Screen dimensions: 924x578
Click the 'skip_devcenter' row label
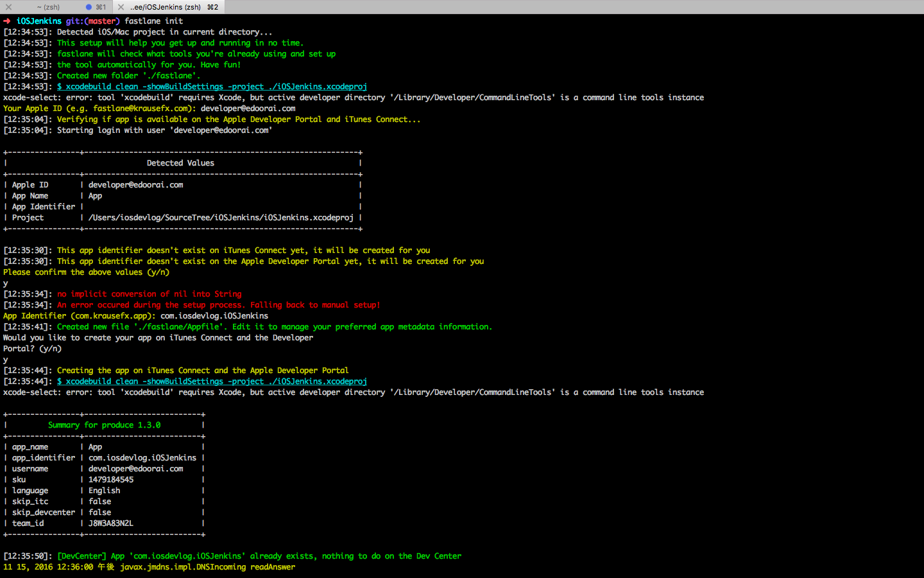[x=44, y=512]
